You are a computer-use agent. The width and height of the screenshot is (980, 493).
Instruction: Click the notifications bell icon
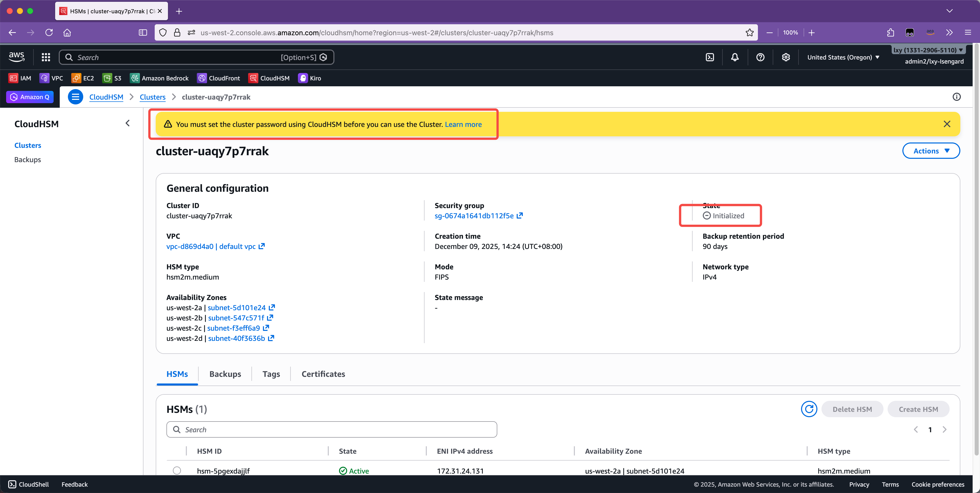pyautogui.click(x=735, y=57)
